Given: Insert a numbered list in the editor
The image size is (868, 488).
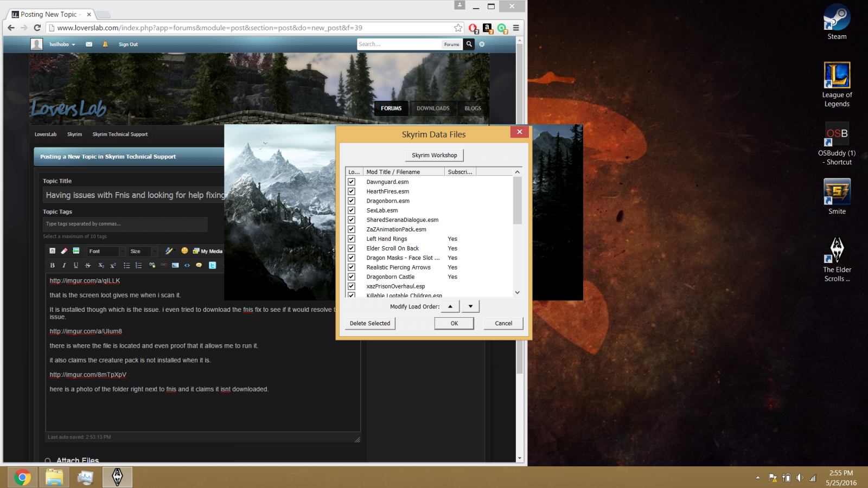Looking at the screenshot, I should [x=138, y=265].
